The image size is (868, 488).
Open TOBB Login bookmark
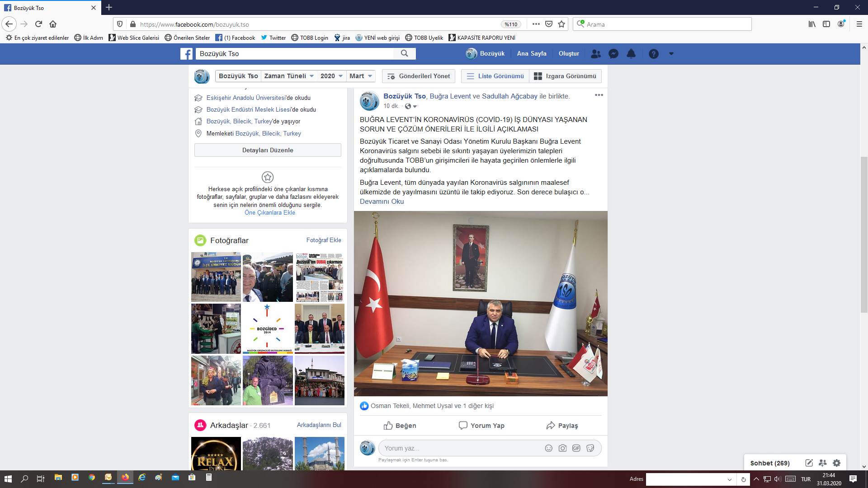tap(310, 38)
